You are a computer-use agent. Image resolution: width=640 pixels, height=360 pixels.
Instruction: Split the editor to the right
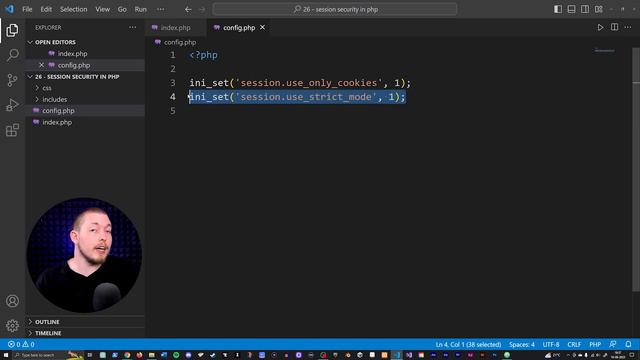[x=614, y=27]
